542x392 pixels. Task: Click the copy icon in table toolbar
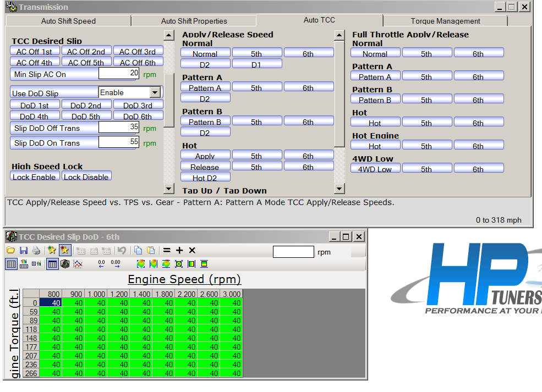[138, 251]
